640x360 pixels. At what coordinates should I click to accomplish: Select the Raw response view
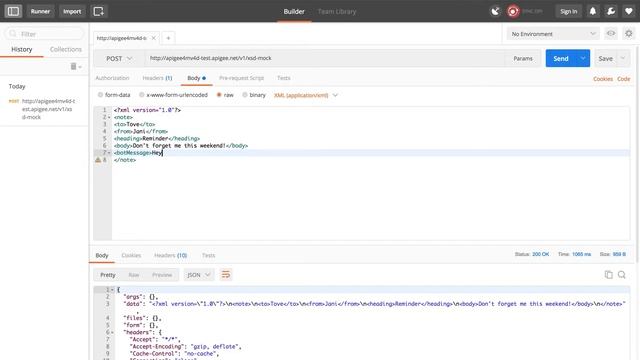click(133, 275)
